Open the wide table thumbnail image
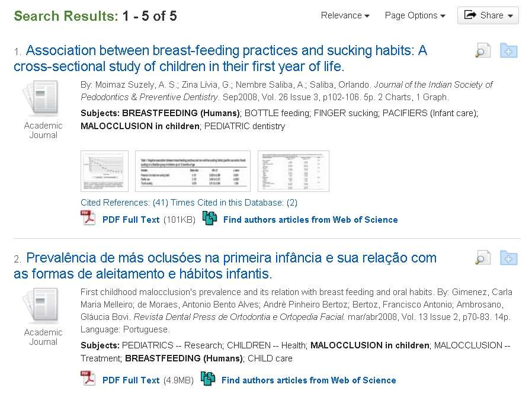This screenshot has width=532, height=394. coord(193,171)
